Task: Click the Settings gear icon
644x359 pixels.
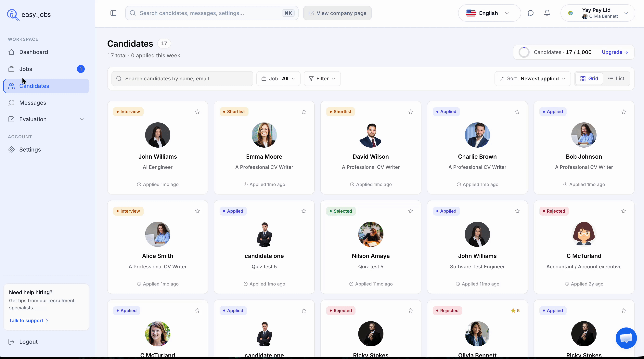Action: point(11,150)
